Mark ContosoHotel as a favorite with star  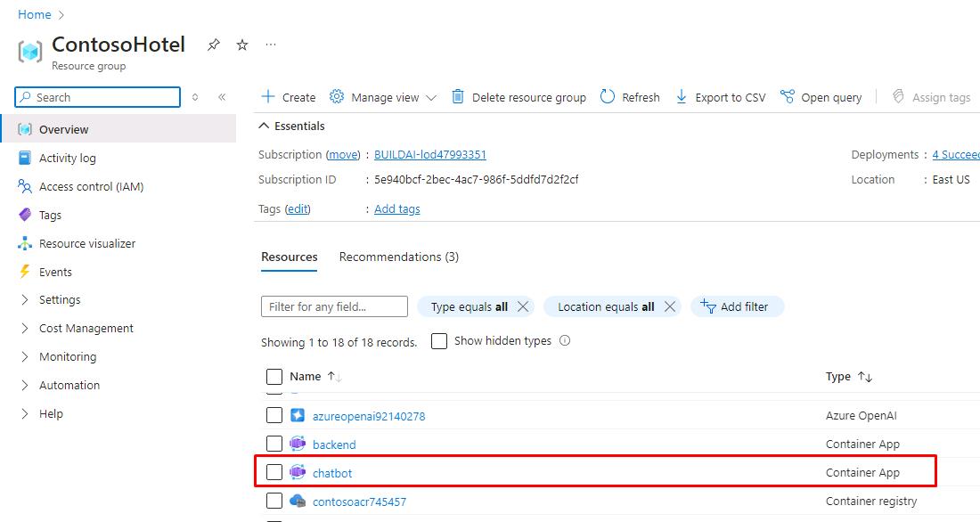click(242, 45)
